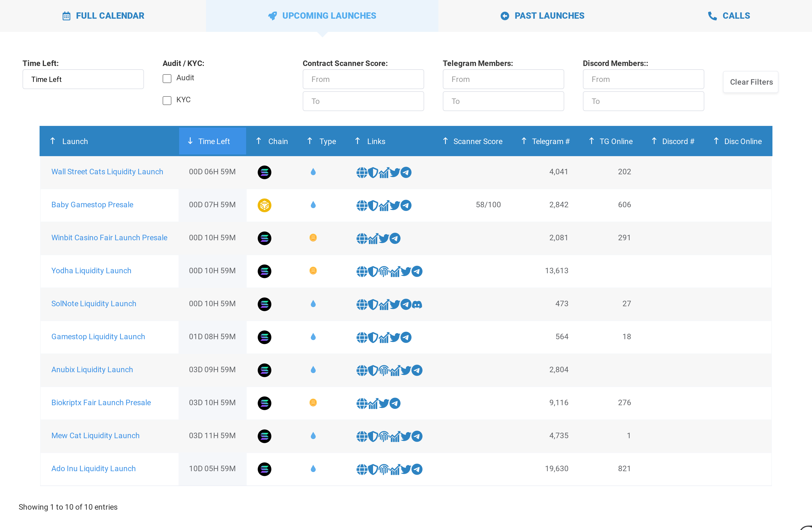The height and width of the screenshot is (530, 812).
Task: Click the coin type icon for Yodha
Action: (x=313, y=271)
